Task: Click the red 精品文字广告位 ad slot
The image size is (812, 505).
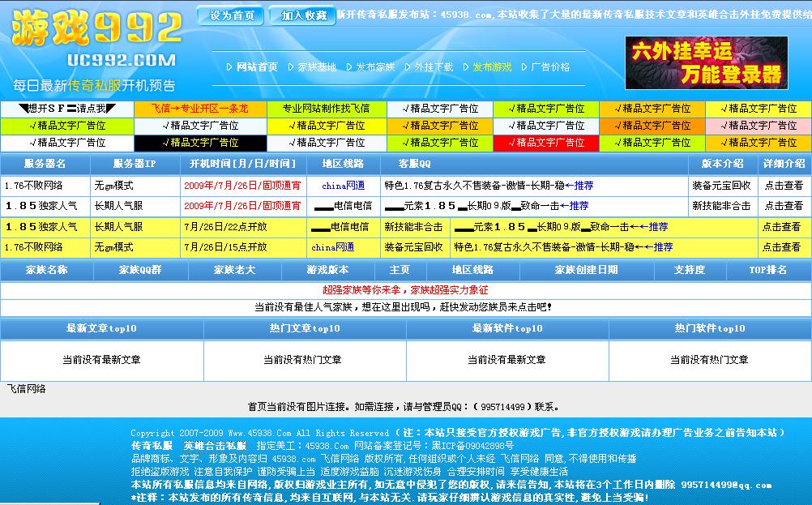Action: [x=545, y=142]
